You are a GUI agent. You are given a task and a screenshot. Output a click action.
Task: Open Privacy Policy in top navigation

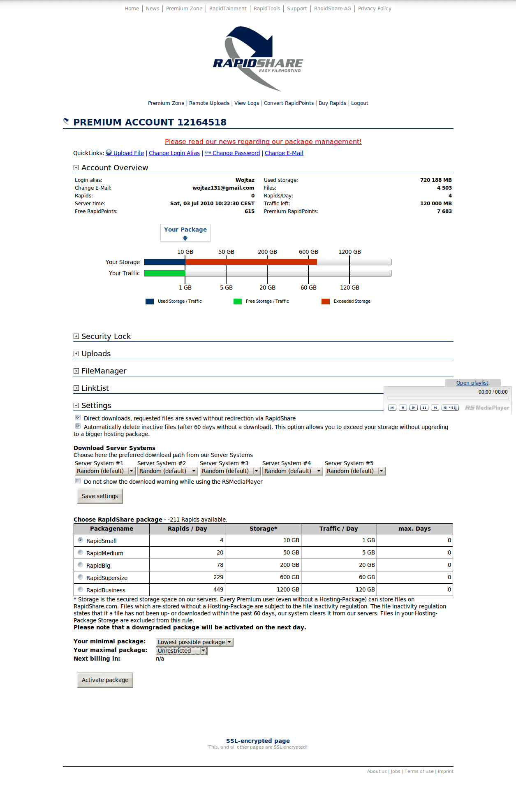pos(375,8)
